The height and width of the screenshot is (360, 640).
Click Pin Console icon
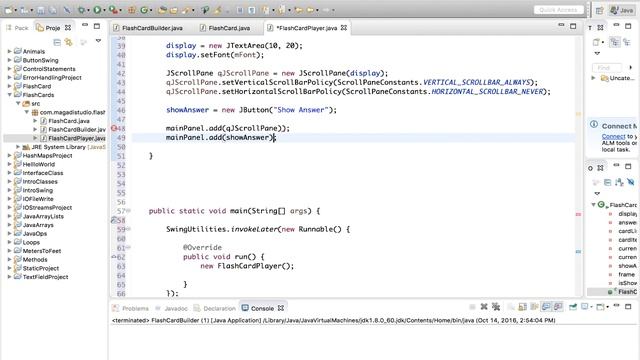[x=573, y=307]
